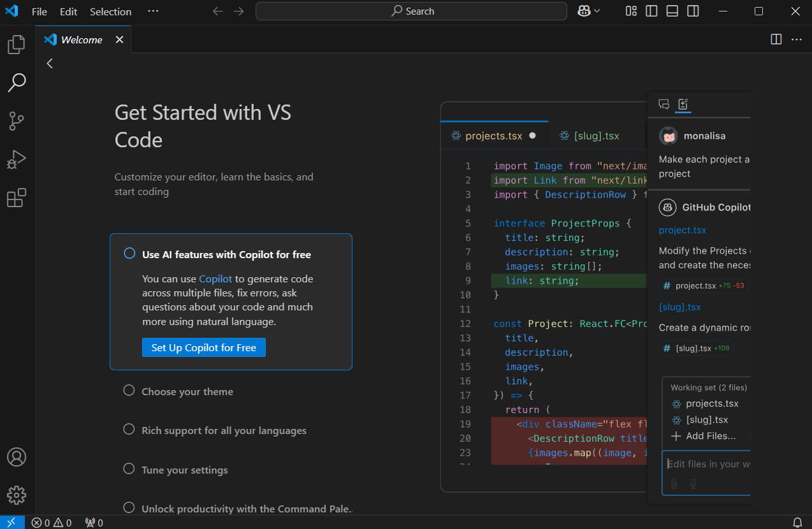Viewport: 812px width, 529px height.
Task: Click the 'Set Up Copilot for Free' button
Action: 203,347
